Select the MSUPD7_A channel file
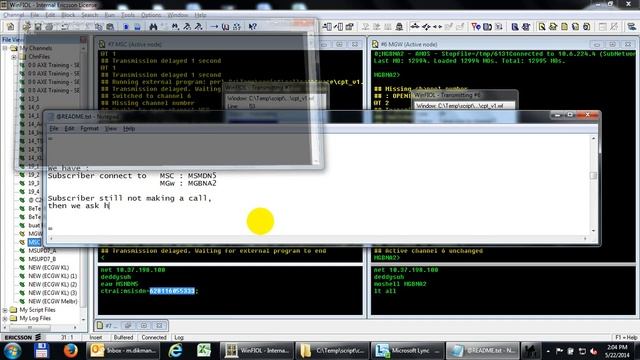This screenshot has height=360, width=640. 42,251
